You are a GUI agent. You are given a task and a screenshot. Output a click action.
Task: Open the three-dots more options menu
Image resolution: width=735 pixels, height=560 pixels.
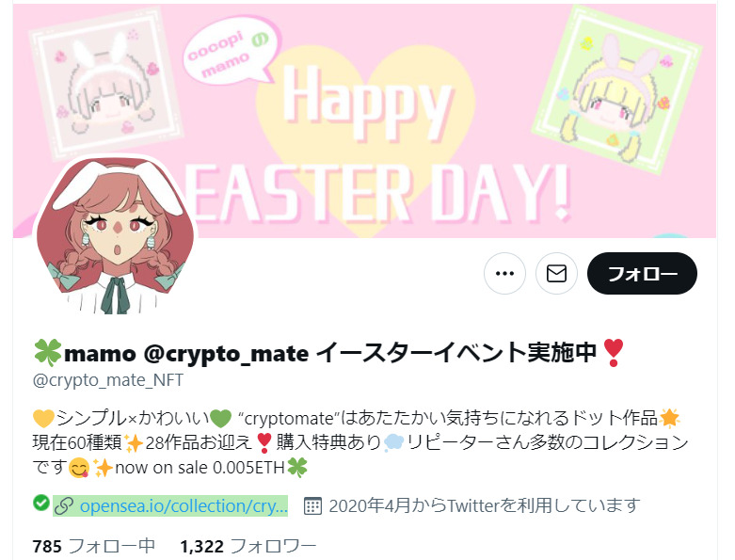coord(504,273)
